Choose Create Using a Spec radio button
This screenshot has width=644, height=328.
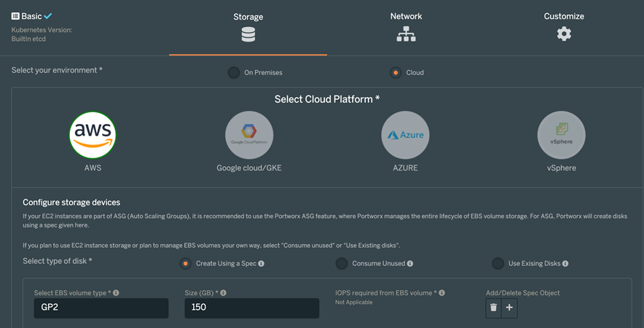click(185, 263)
